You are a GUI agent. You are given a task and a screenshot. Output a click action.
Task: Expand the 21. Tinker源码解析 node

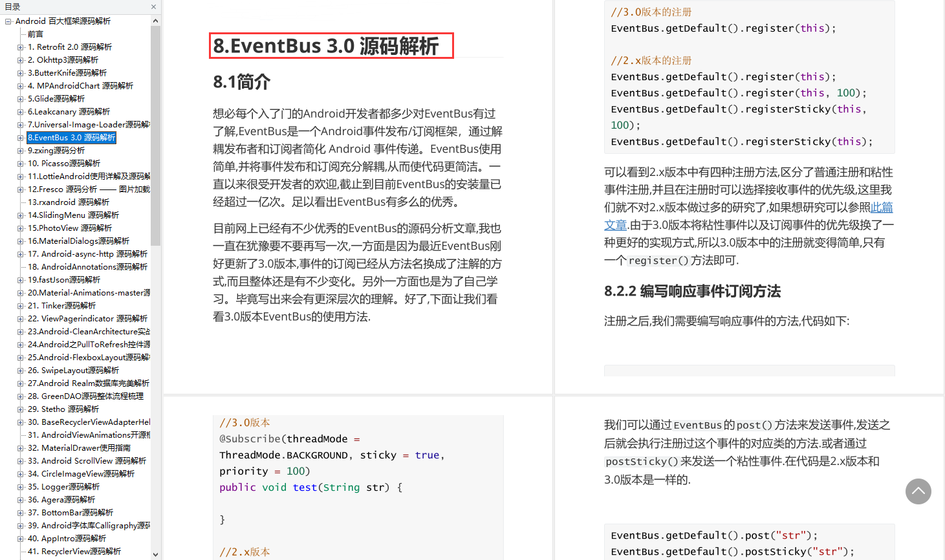click(x=21, y=306)
